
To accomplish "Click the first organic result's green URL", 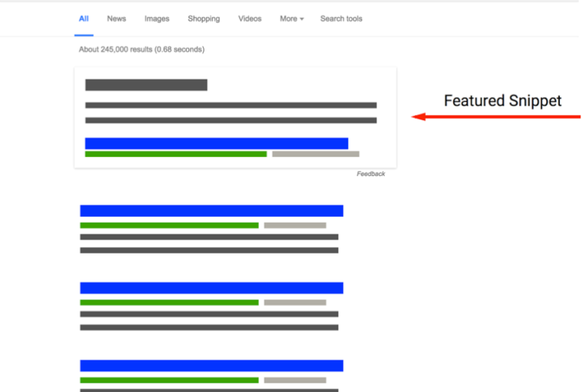I will [x=169, y=225].
